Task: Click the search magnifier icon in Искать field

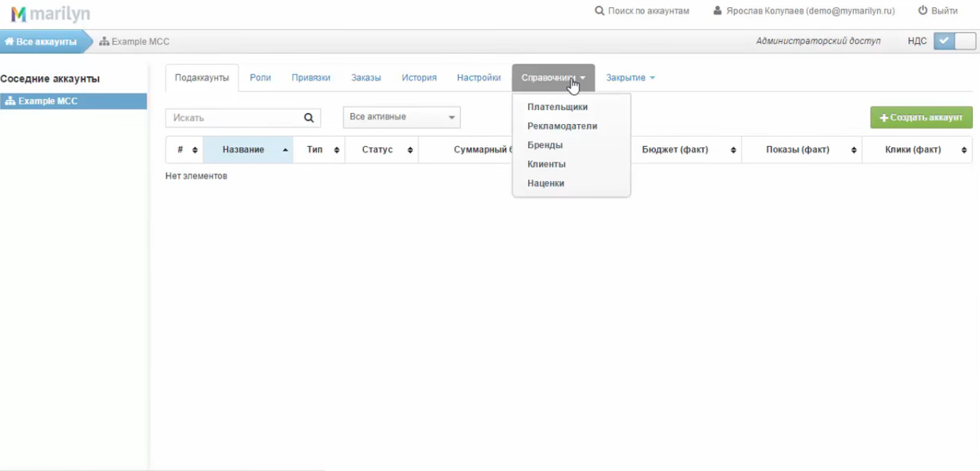Action: pyautogui.click(x=309, y=117)
